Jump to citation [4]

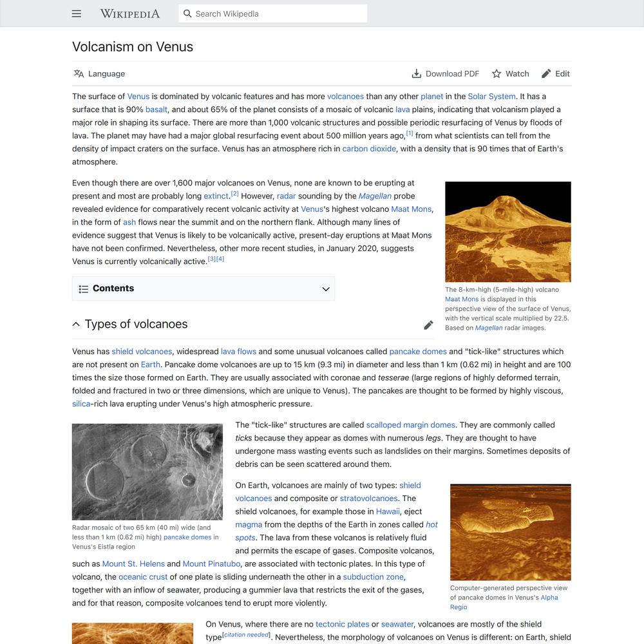[220, 259]
